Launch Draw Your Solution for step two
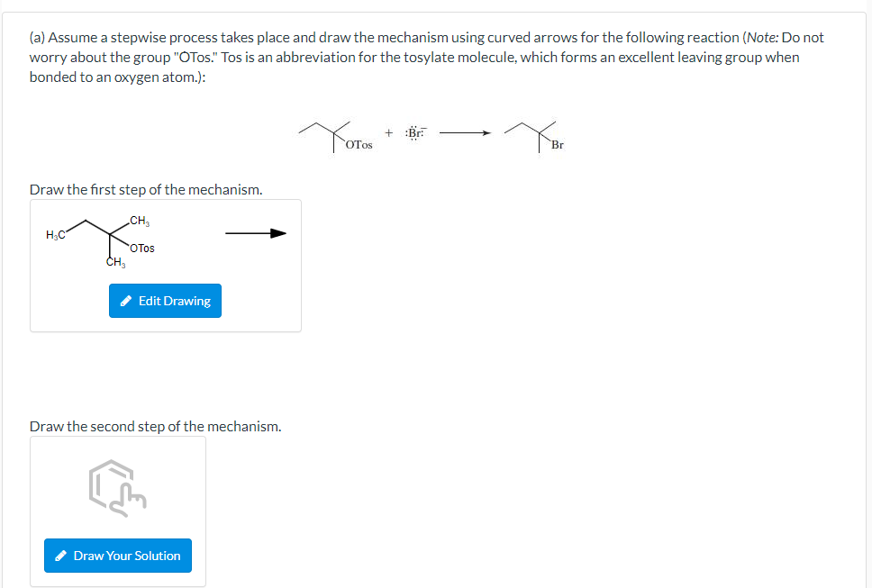872x588 pixels. pyautogui.click(x=117, y=556)
